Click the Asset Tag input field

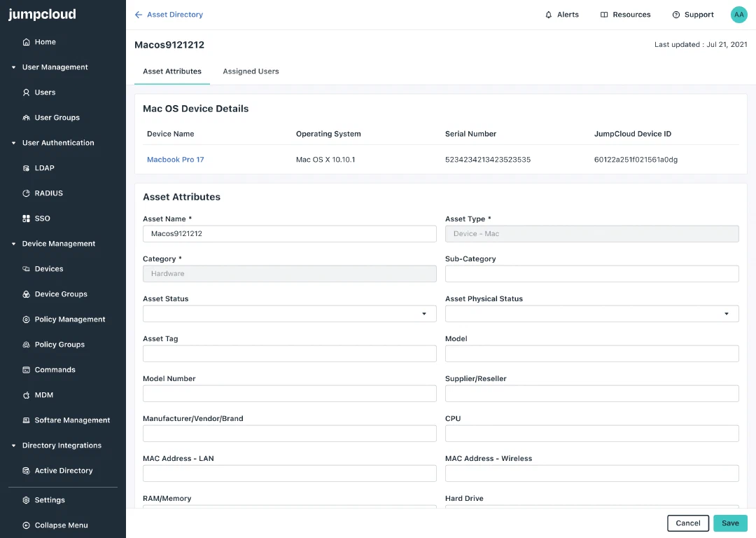click(289, 354)
